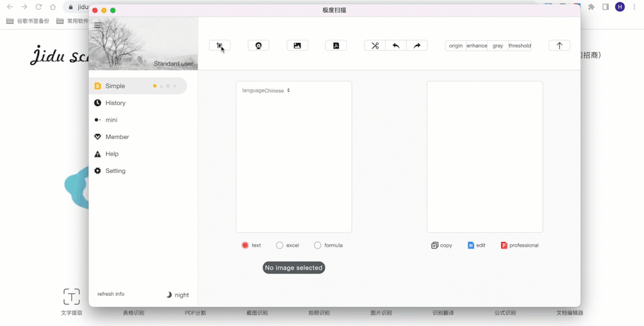The width and height of the screenshot is (644, 326).
Task: Apply the threshold image filter
Action: click(519, 46)
